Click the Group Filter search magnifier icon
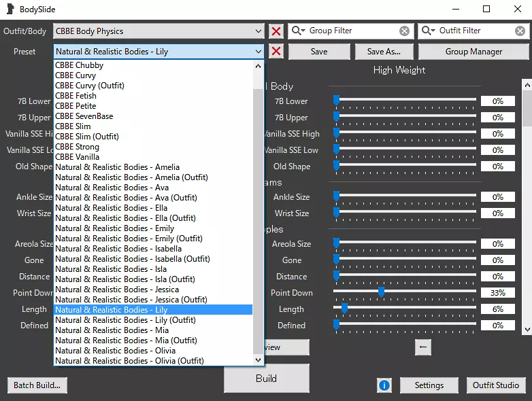532x401 pixels. click(298, 31)
